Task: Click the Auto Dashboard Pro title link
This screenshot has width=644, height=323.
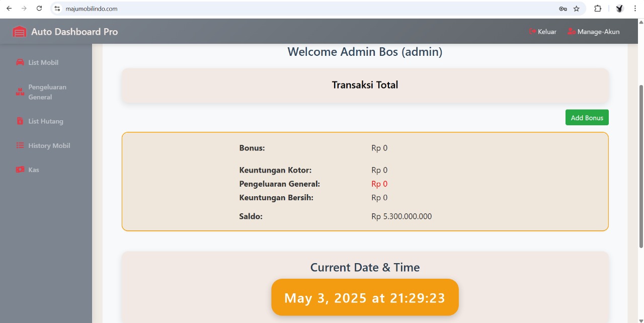Action: pyautogui.click(x=74, y=32)
